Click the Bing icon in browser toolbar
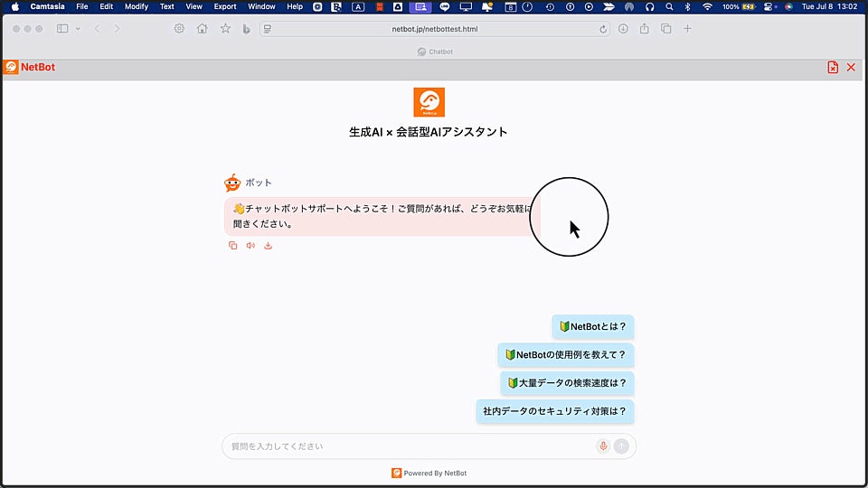This screenshot has width=868, height=488. [246, 29]
